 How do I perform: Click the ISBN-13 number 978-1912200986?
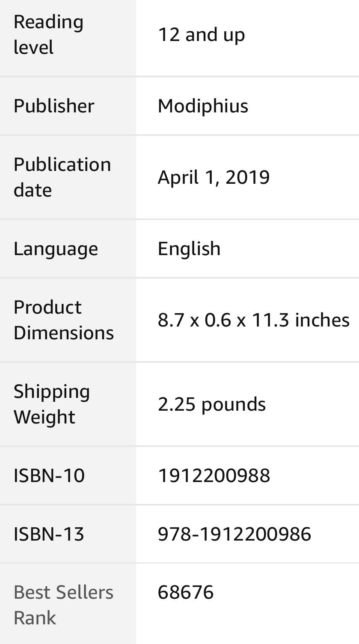tap(234, 534)
